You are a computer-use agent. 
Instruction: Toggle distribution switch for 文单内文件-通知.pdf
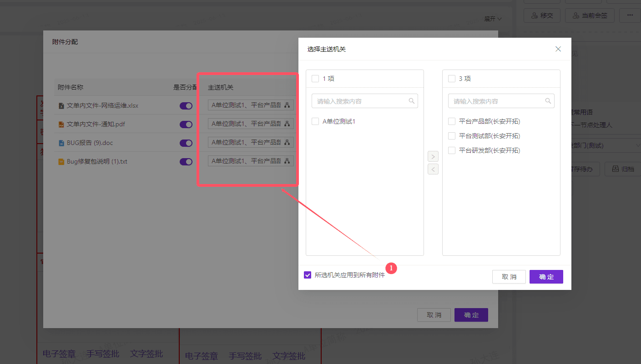(186, 125)
